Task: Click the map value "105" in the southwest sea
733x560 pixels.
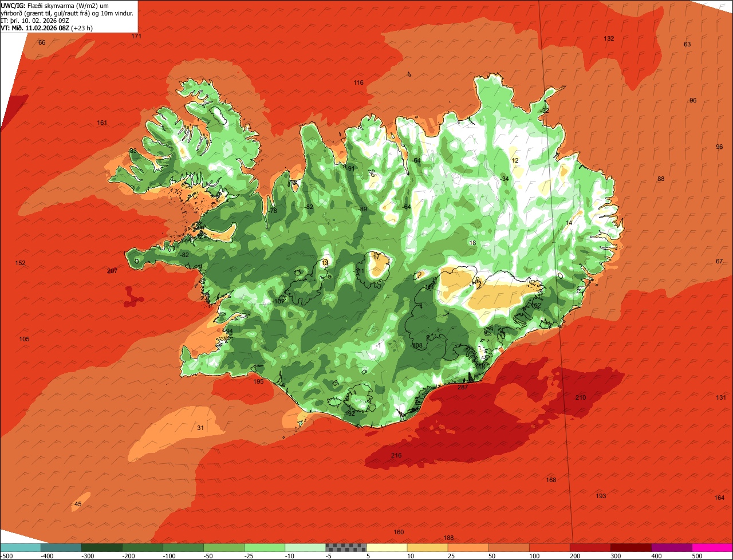Action: (24, 340)
